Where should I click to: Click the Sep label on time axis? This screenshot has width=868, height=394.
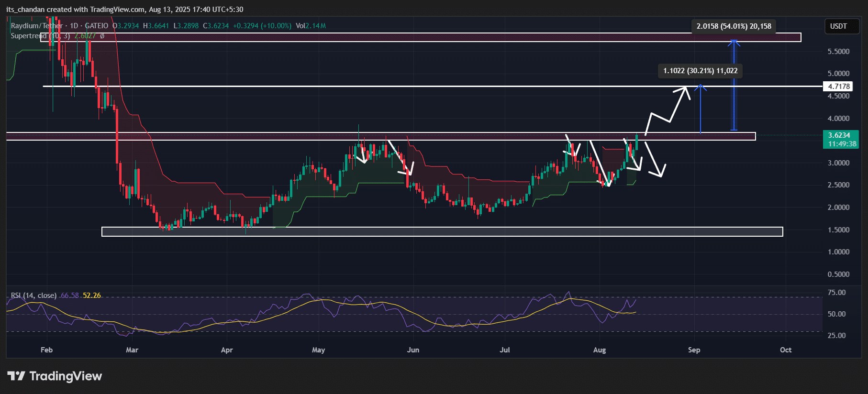pyautogui.click(x=694, y=350)
